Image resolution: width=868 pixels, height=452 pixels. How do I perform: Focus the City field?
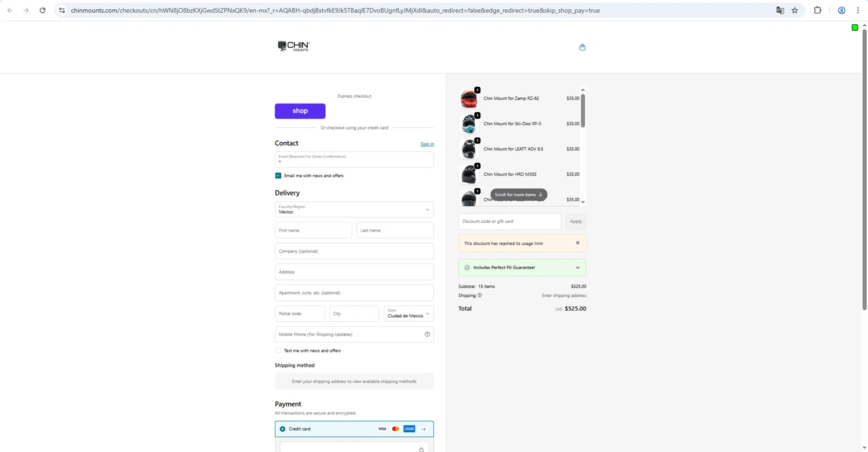(354, 314)
